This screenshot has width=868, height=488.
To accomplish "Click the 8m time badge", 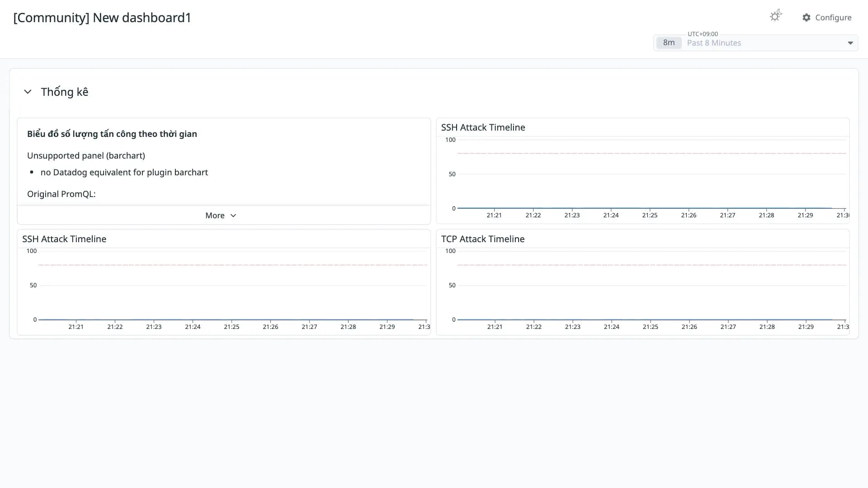I will (669, 43).
